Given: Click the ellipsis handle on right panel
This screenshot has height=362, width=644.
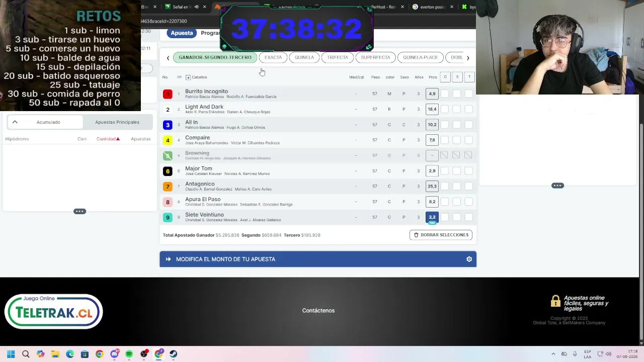Looking at the screenshot, I should point(557,186).
